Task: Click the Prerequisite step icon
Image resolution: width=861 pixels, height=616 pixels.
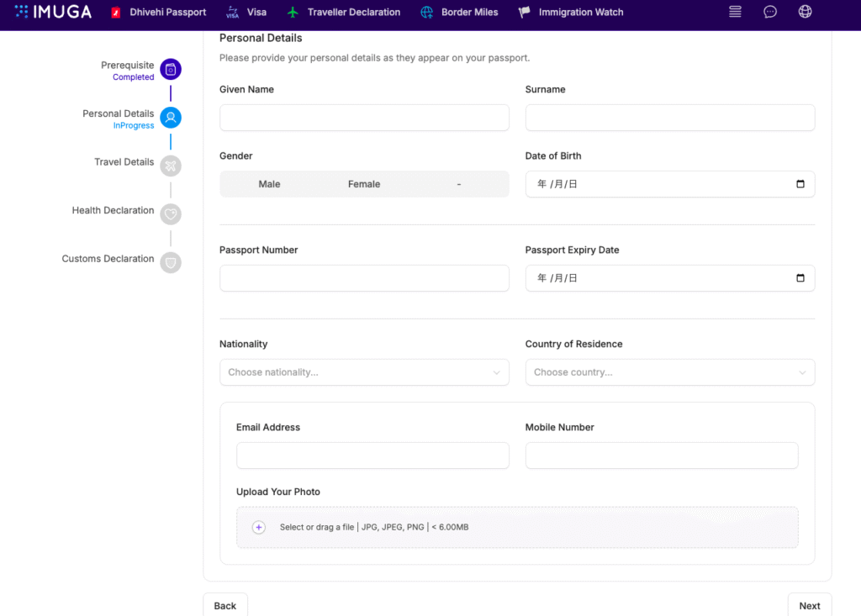Action: pyautogui.click(x=171, y=70)
